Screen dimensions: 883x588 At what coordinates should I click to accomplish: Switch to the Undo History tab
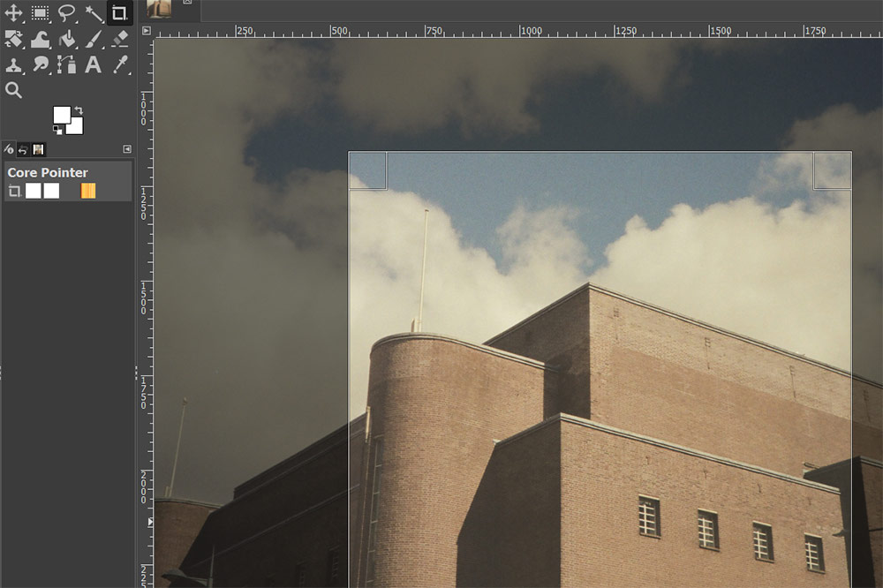(x=23, y=149)
